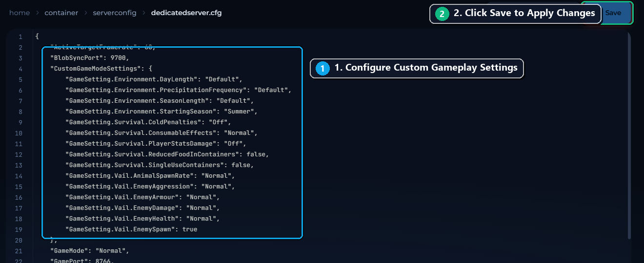This screenshot has width=644, height=263.
Task: Click the EnemySpawn true value
Action: click(x=190, y=229)
